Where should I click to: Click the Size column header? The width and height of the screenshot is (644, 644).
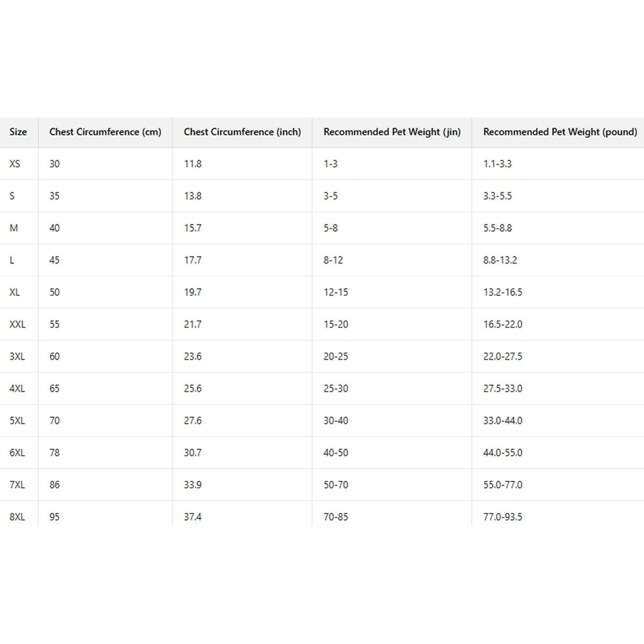click(18, 132)
